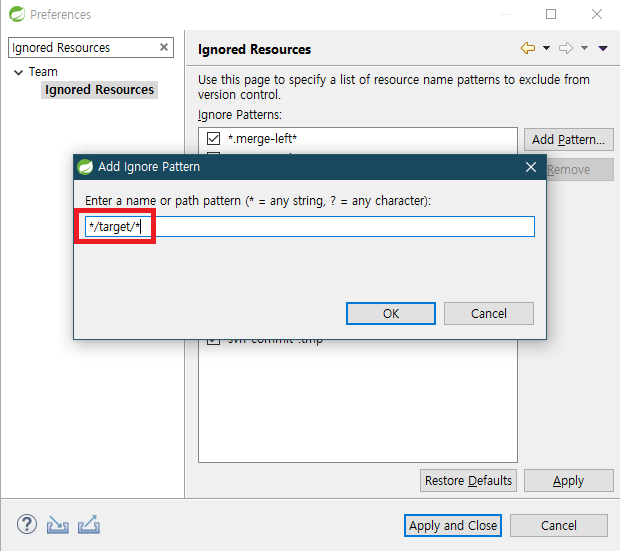The width and height of the screenshot is (620, 551).
Task: Click the Spring icon in Preferences title bar
Action: (x=17, y=14)
